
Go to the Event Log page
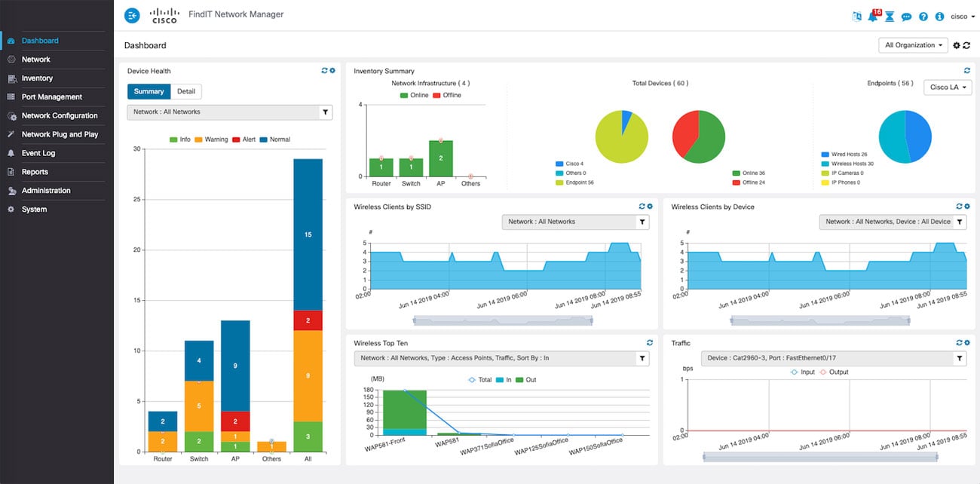click(x=38, y=153)
